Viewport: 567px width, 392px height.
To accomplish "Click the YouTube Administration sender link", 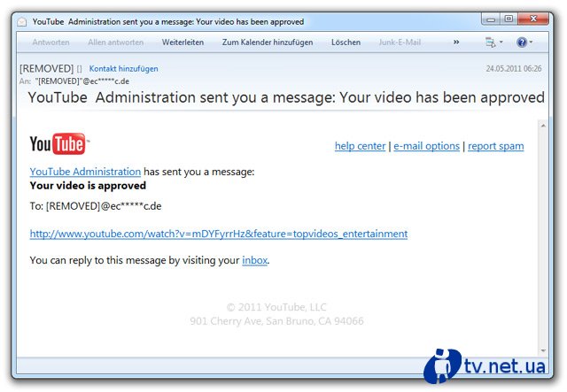I will click(85, 172).
